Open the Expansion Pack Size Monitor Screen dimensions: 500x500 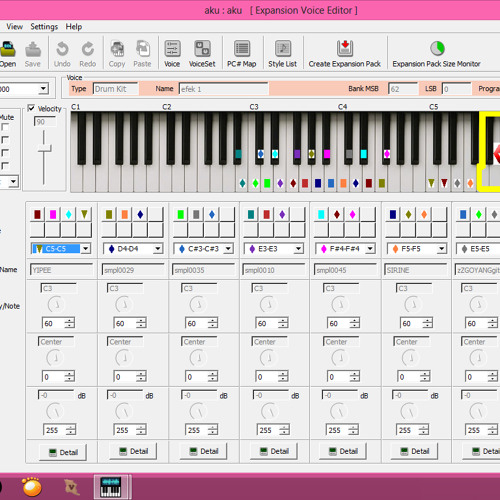pyautogui.click(x=437, y=49)
